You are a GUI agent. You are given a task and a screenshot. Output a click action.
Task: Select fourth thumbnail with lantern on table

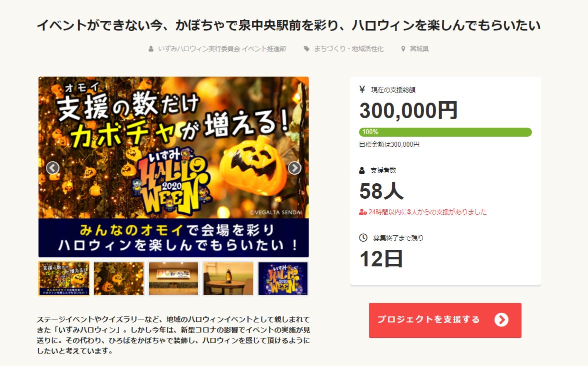[x=228, y=278]
